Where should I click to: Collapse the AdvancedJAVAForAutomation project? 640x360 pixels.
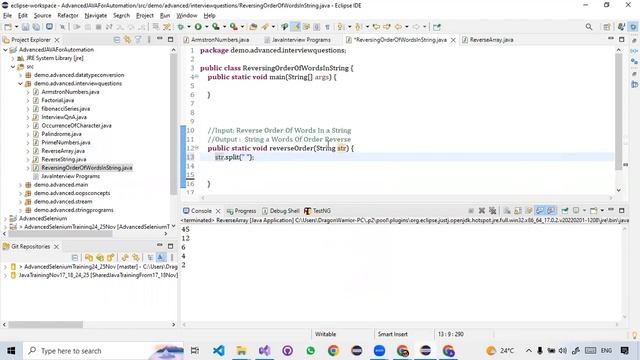coord(5,50)
